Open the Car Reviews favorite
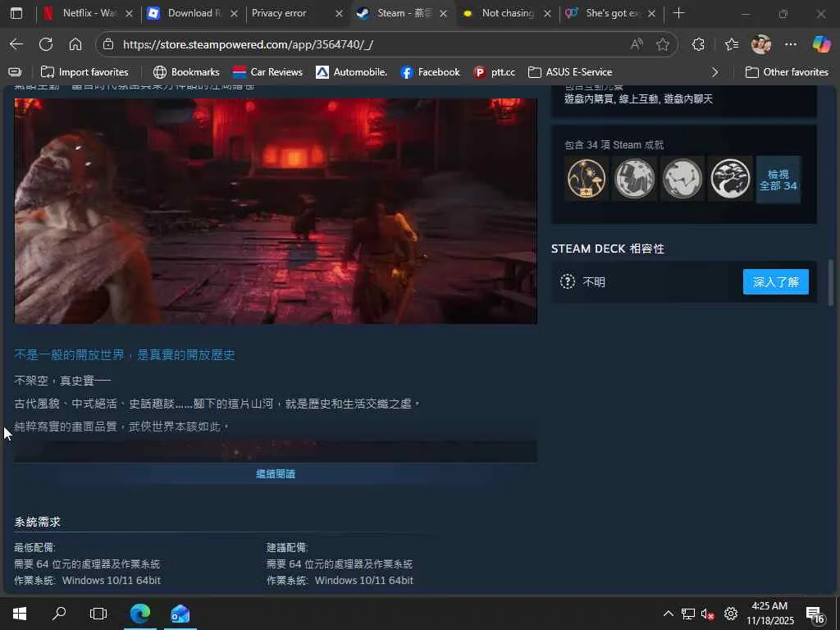Image resolution: width=840 pixels, height=630 pixels. 268,72
